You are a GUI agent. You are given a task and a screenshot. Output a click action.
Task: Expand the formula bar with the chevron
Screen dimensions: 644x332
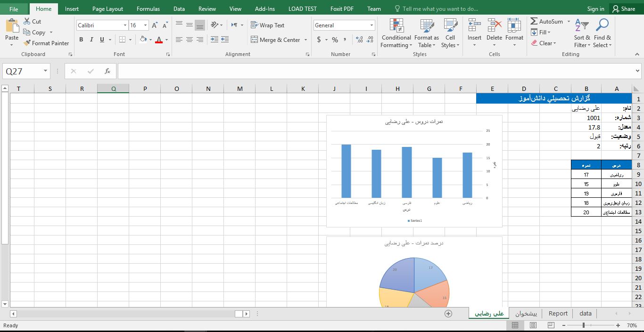[x=638, y=71]
